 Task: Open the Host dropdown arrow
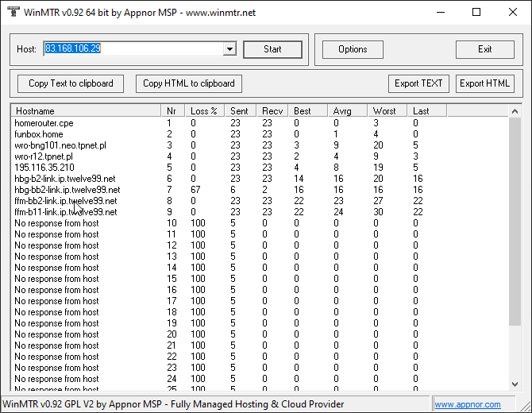click(229, 49)
